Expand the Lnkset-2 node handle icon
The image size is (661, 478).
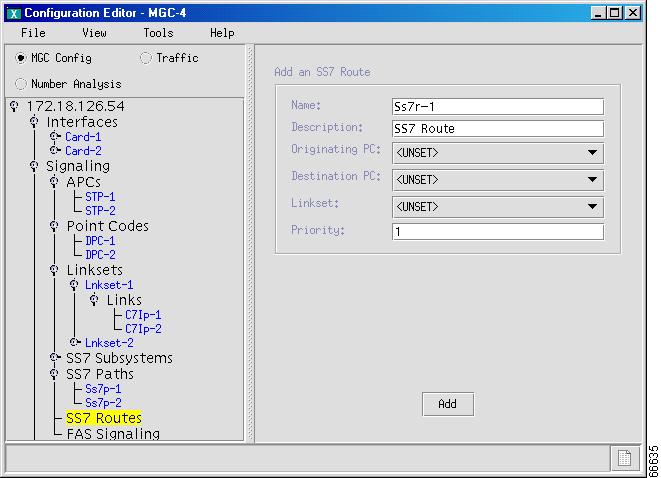click(x=74, y=343)
